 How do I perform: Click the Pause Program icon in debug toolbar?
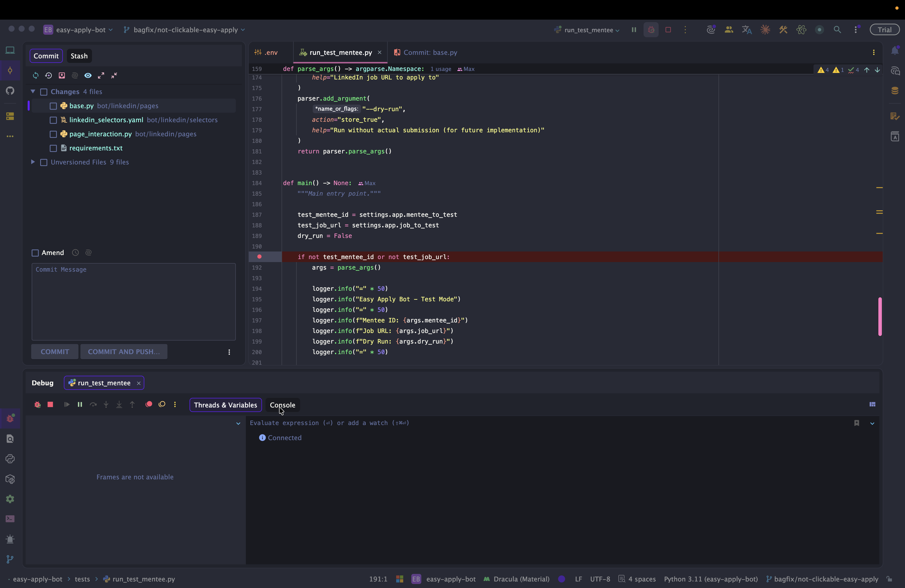(x=80, y=404)
